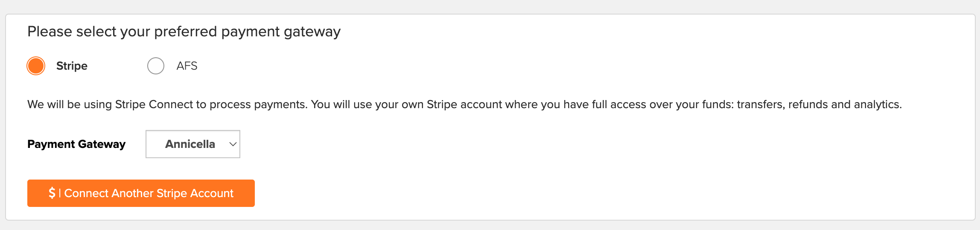
Task: Click the preferred payment gateway heading
Action: click(184, 32)
